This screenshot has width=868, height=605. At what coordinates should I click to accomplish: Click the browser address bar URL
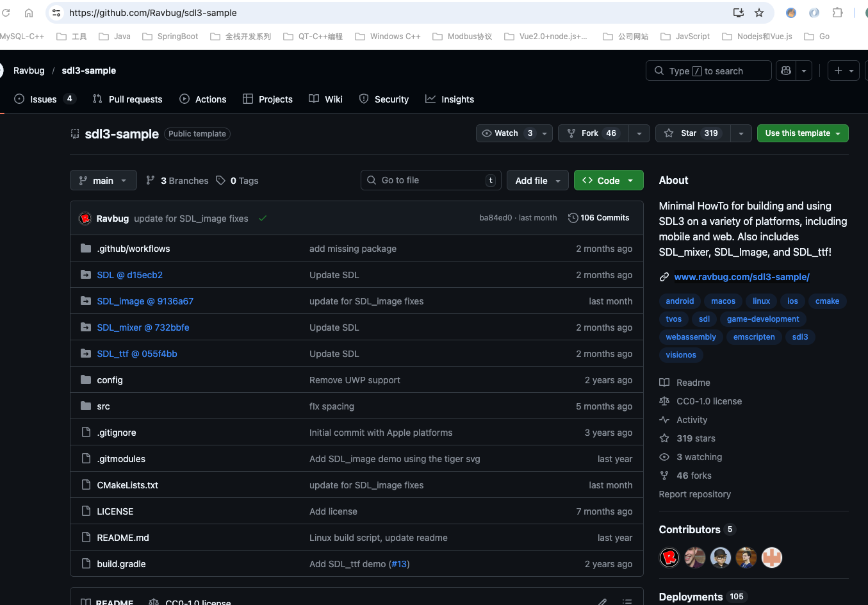tap(153, 13)
